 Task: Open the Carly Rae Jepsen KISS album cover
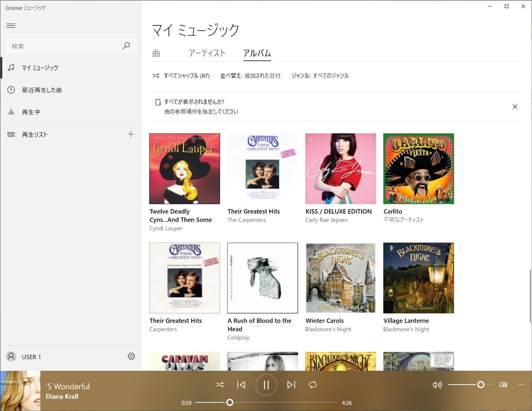point(341,169)
